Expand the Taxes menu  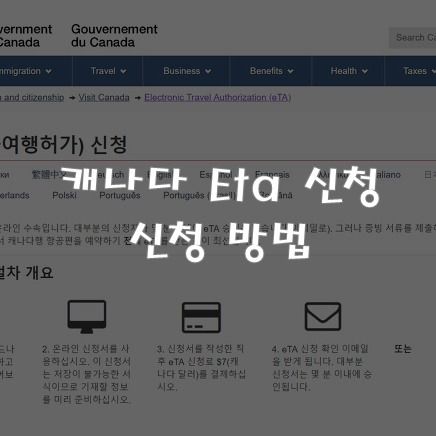[x=419, y=71]
